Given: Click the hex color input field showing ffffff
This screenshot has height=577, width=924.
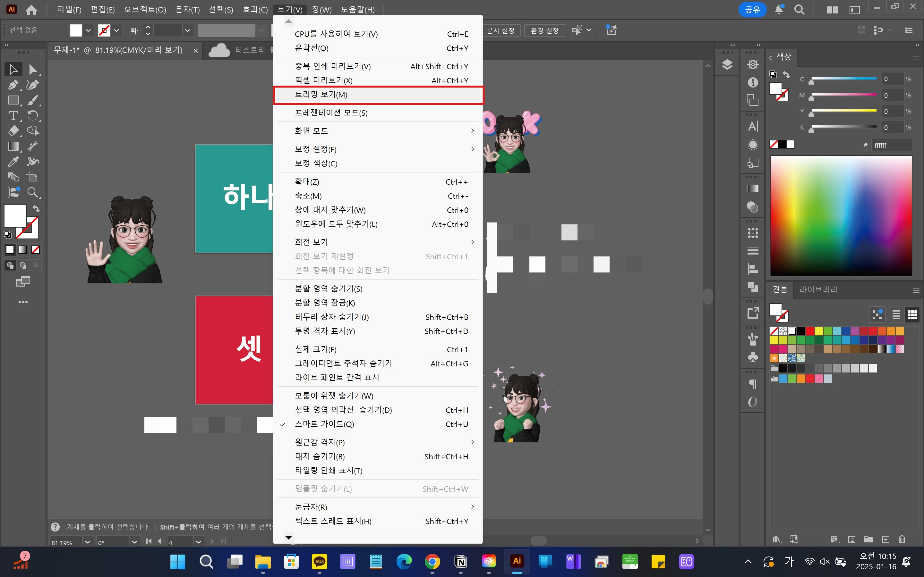Looking at the screenshot, I should (893, 145).
